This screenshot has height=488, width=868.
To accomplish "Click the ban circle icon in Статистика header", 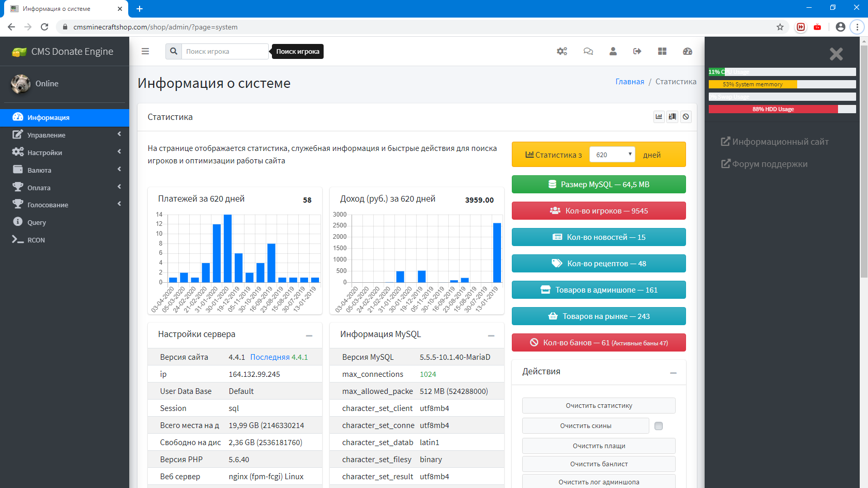I will click(686, 117).
